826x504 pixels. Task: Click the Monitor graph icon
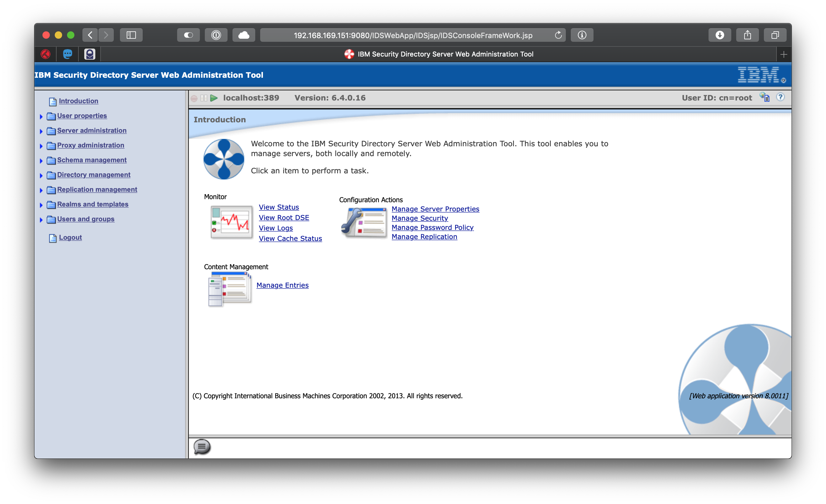click(x=231, y=222)
